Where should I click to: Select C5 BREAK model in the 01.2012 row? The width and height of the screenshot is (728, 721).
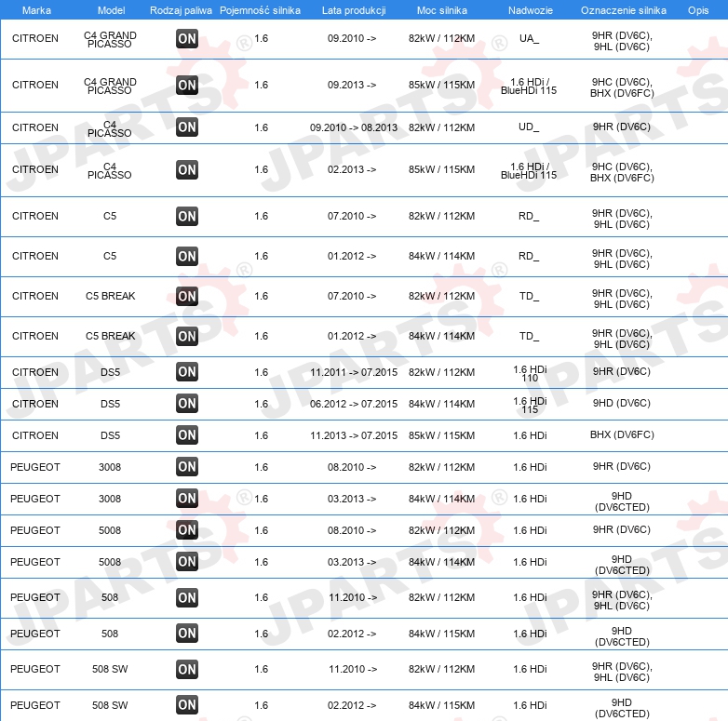click(x=111, y=336)
